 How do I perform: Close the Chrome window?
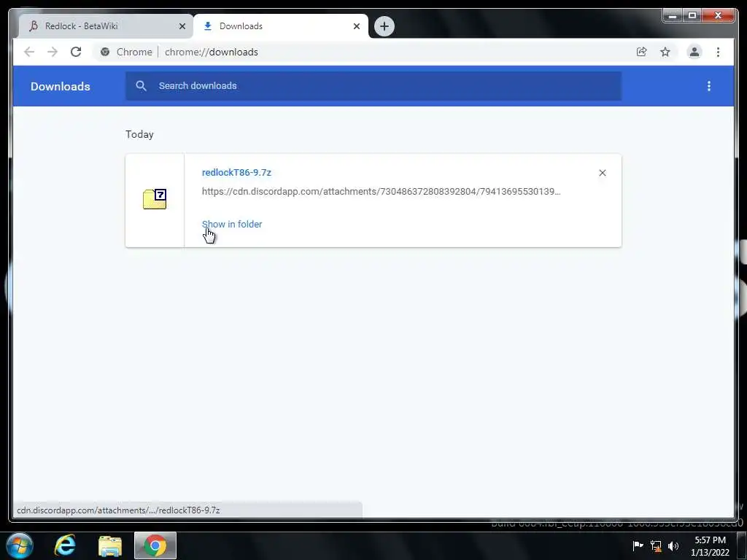click(719, 16)
